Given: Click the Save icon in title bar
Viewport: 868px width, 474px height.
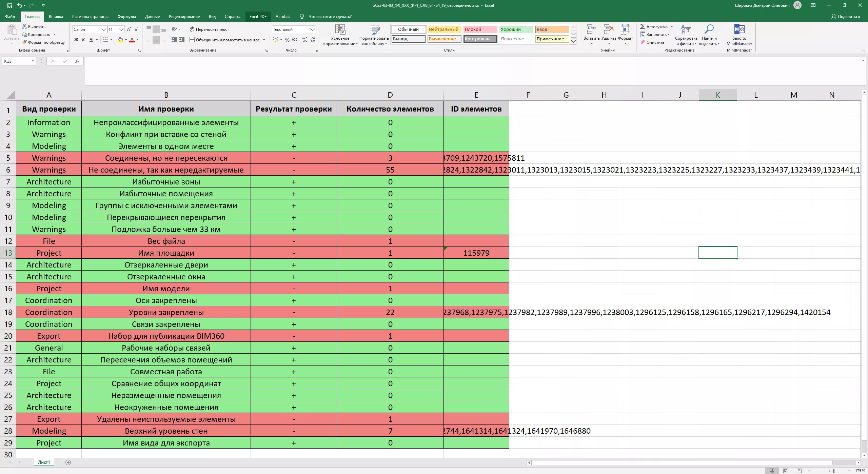Looking at the screenshot, I should pyautogui.click(x=9, y=5).
